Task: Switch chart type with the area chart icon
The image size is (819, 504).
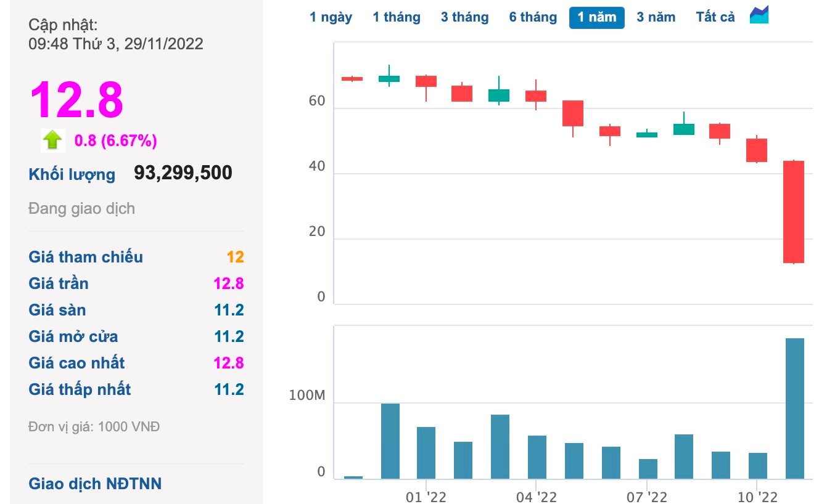Action: pos(759,15)
